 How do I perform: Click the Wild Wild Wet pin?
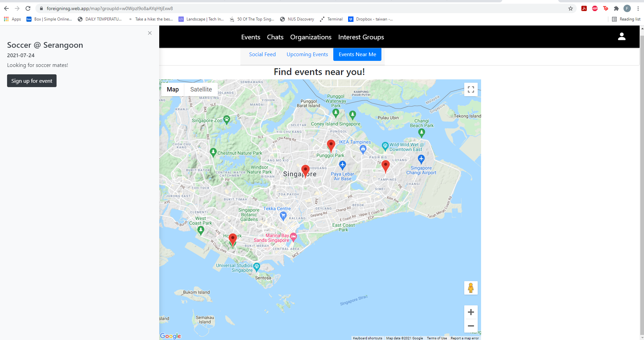[385, 146]
